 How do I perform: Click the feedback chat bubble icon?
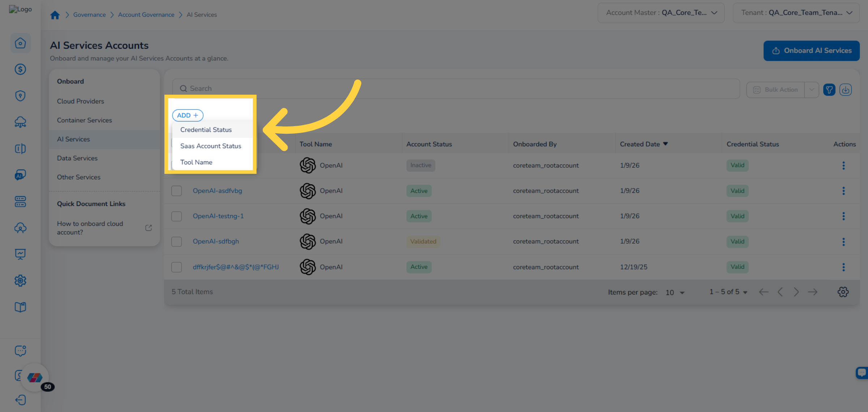20,350
